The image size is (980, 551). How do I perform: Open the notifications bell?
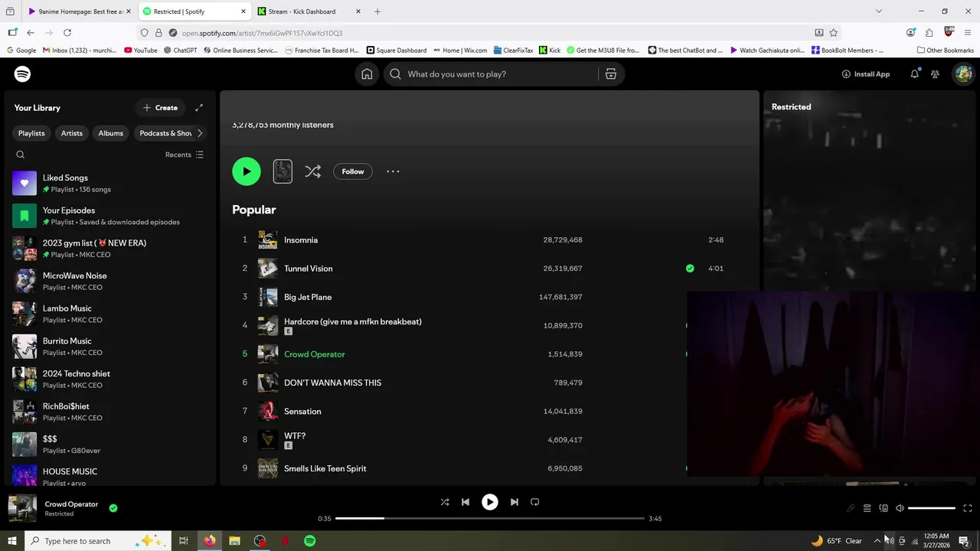[914, 74]
